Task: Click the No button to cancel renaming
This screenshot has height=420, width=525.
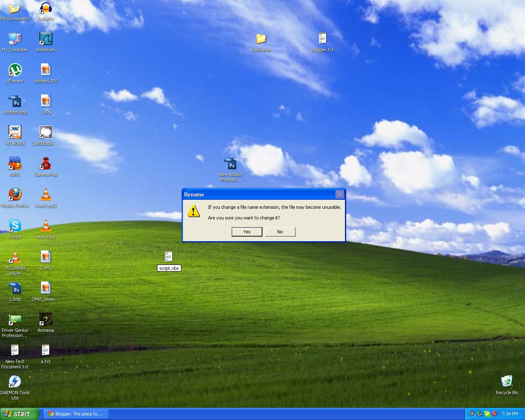Action: point(280,232)
